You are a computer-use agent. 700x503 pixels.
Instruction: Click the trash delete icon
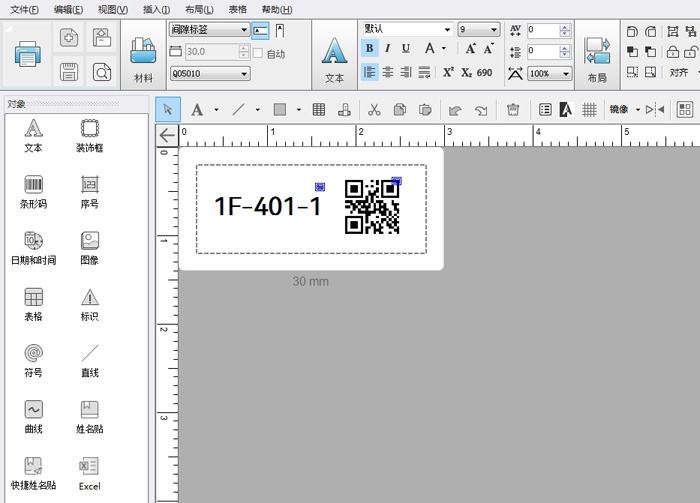pyautogui.click(x=513, y=110)
